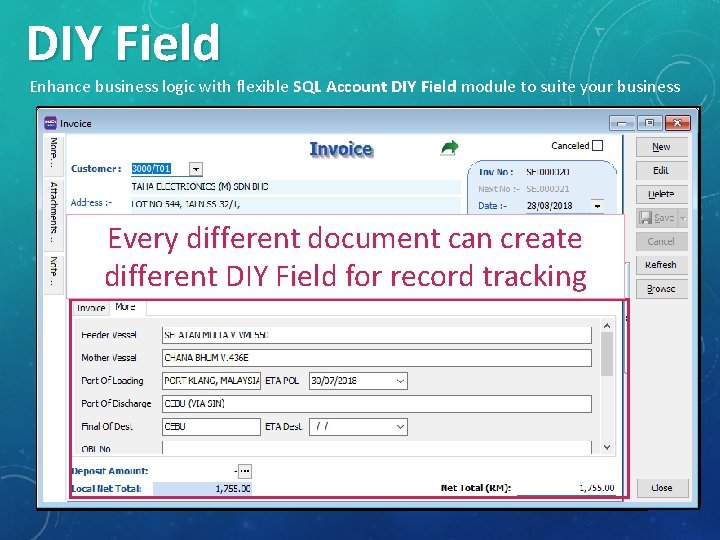The image size is (720, 540).
Task: Open the Deposit Amount ellipsis button
Action: [x=245, y=471]
